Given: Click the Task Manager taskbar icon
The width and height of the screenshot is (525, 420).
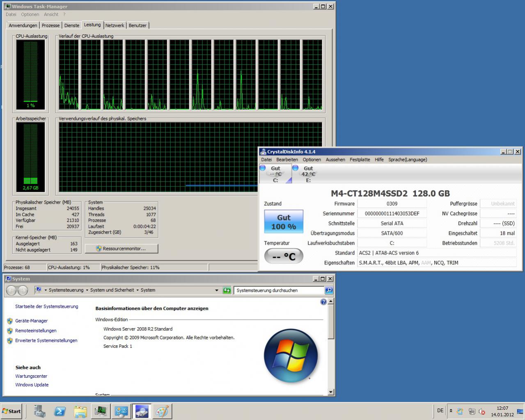Looking at the screenshot, I should (x=101, y=411).
